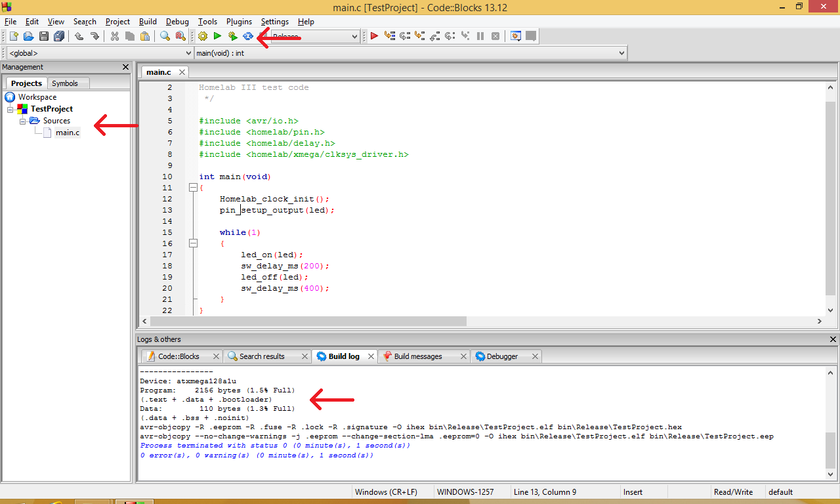The width and height of the screenshot is (840, 504).
Task: Collapse the while block fold marker
Action: [x=193, y=243]
